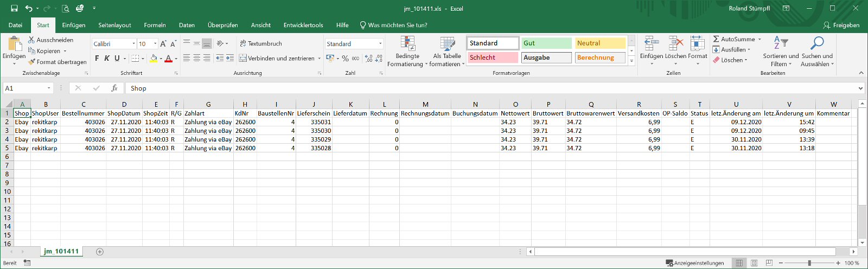This screenshot has height=269, width=868.
Task: Align text to vertical middle
Action: 197,43
